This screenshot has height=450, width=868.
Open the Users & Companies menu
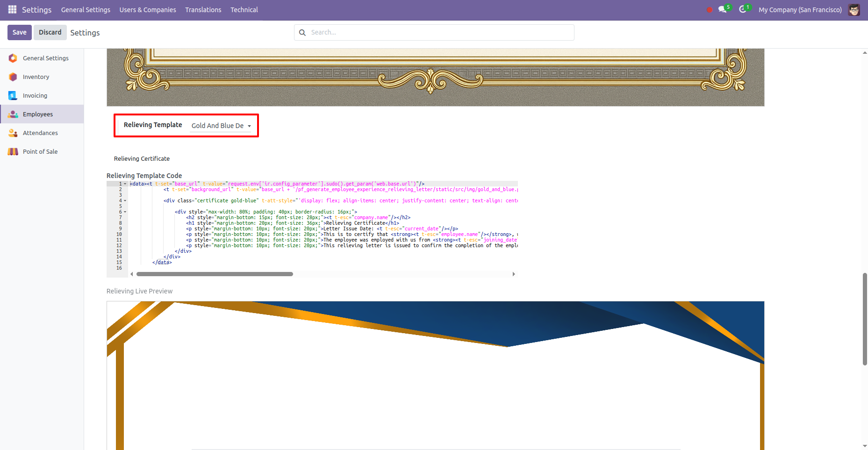tap(147, 9)
